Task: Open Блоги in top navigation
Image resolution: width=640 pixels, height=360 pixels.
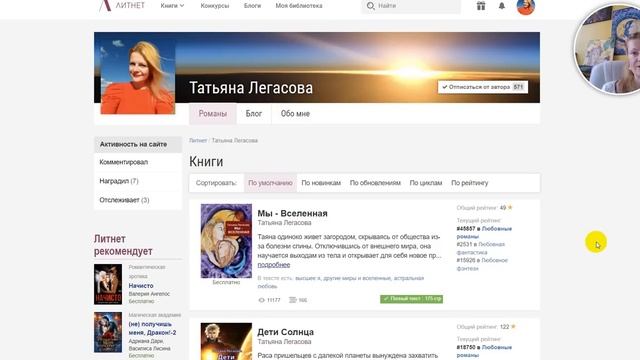Action: click(x=252, y=6)
